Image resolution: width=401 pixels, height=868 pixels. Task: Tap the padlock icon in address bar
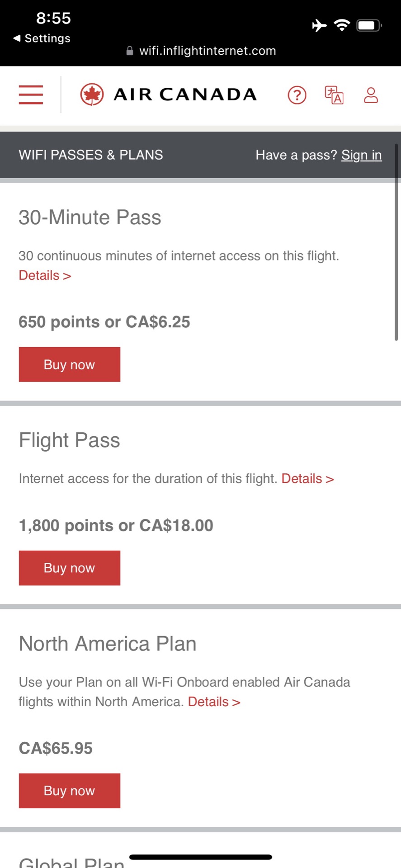130,51
